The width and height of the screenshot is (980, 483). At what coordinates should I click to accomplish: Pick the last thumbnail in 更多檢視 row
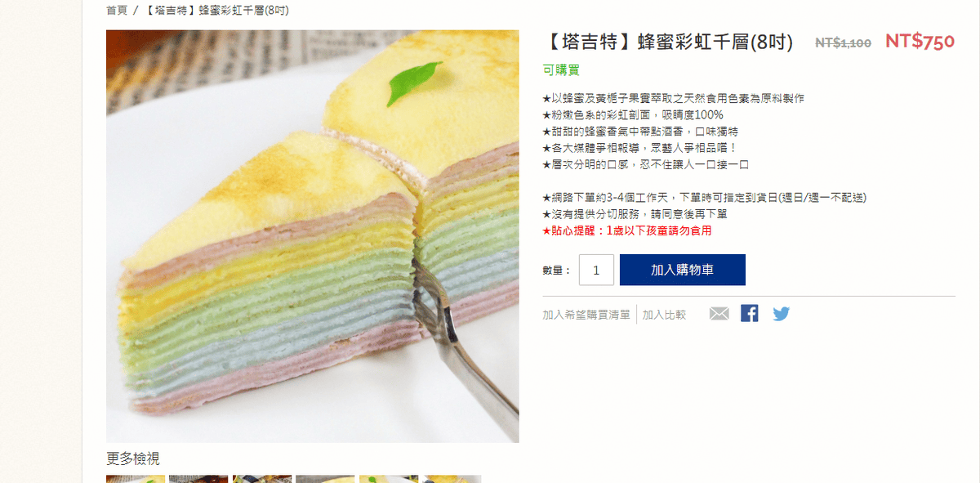(x=452, y=479)
